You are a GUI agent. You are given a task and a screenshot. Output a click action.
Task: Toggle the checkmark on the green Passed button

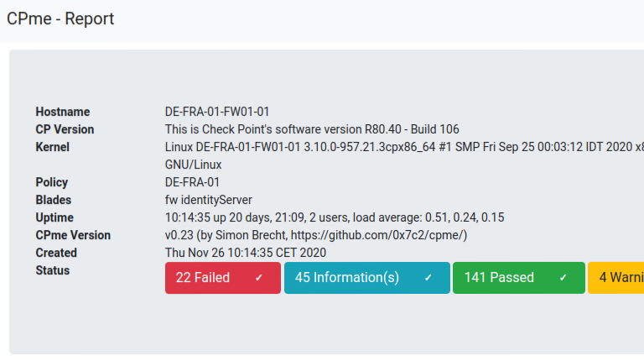[563, 278]
